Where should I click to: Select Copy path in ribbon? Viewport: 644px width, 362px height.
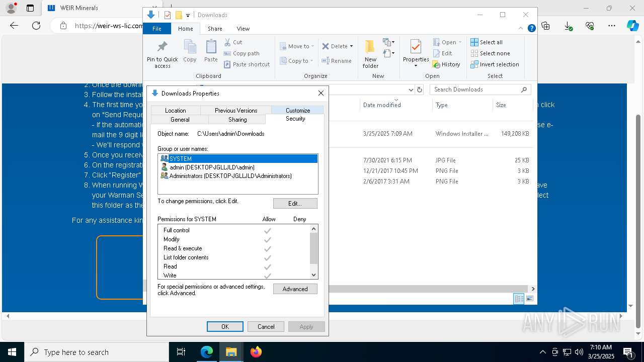pos(242,53)
